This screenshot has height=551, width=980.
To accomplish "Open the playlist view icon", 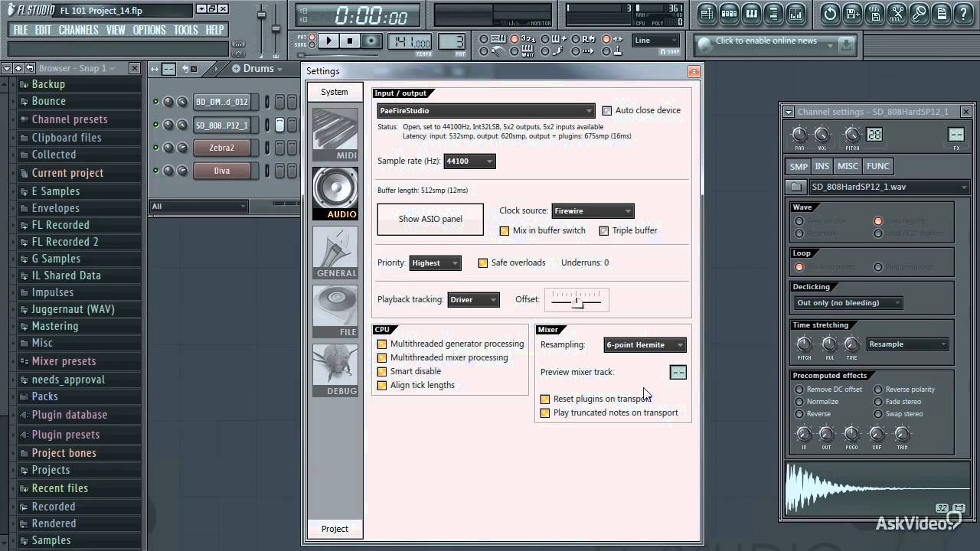I will point(707,13).
